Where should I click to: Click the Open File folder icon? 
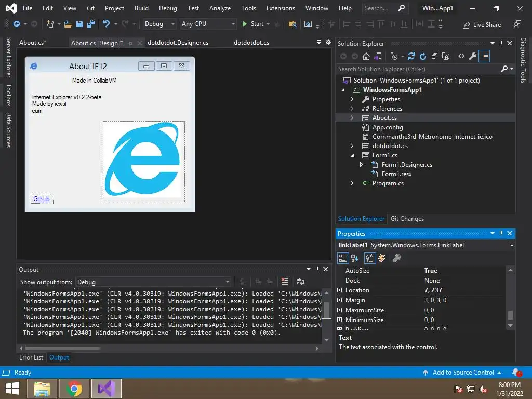pyautogui.click(x=68, y=24)
